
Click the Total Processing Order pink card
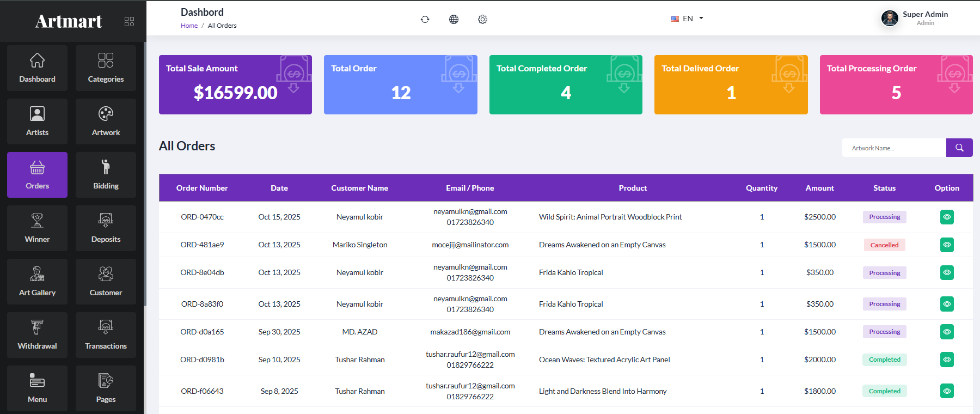pos(896,84)
